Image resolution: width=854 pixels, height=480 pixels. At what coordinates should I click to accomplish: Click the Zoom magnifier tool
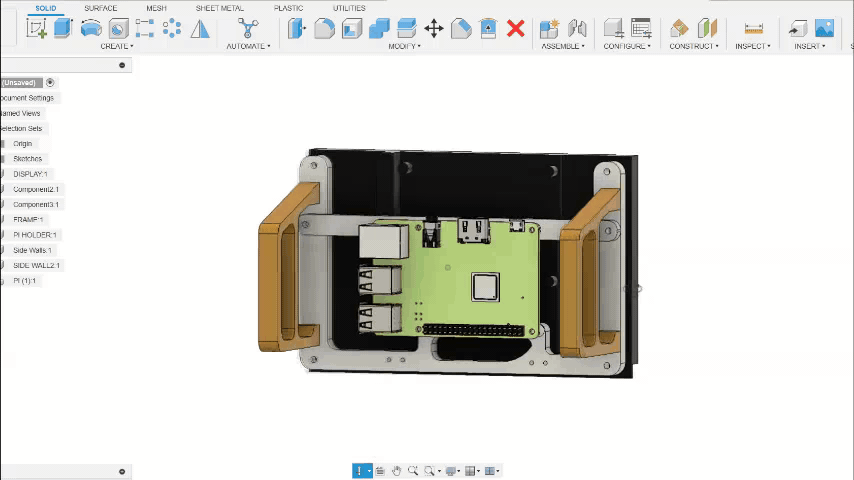(x=413, y=471)
